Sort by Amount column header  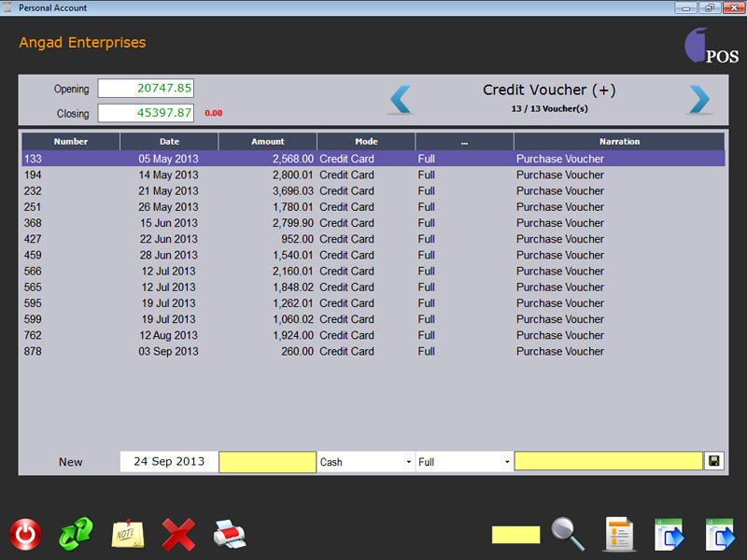[268, 142]
